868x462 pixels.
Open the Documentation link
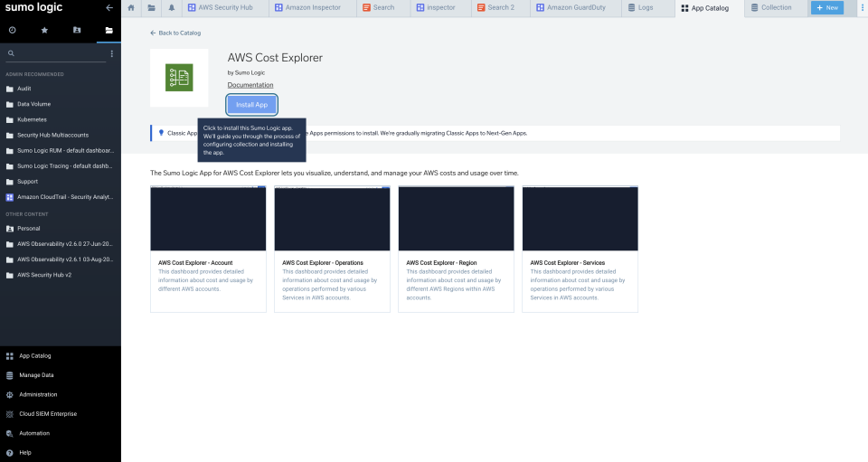[250, 85]
